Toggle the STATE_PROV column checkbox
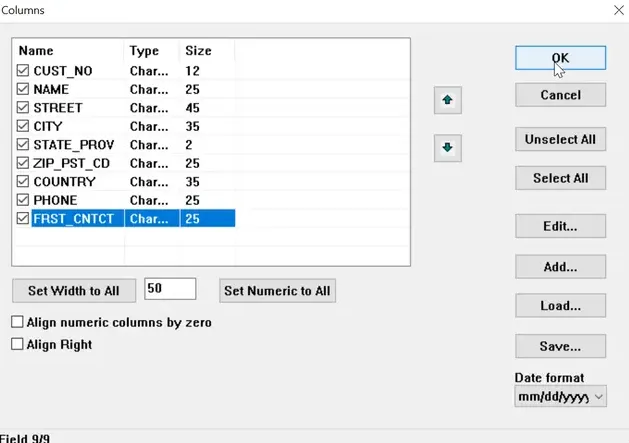Screen dimensions: 629x443 point(23,144)
